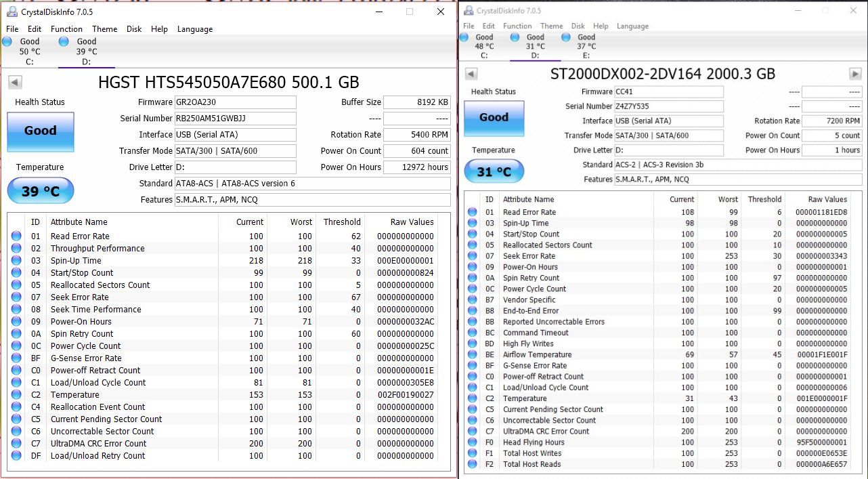Click status icon for Airflow Temperature row
This screenshot has width=868, height=479.
tap(472, 354)
